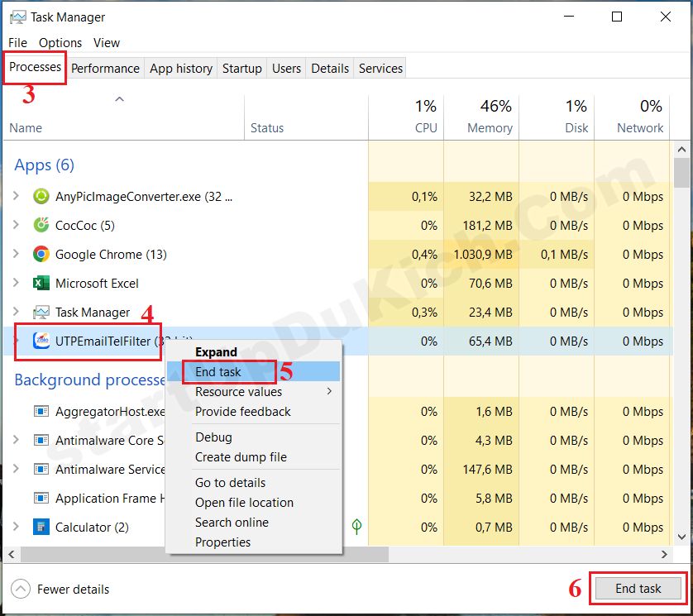Choose End task in context menu
Viewport: 693px width, 616px height.
tap(218, 372)
